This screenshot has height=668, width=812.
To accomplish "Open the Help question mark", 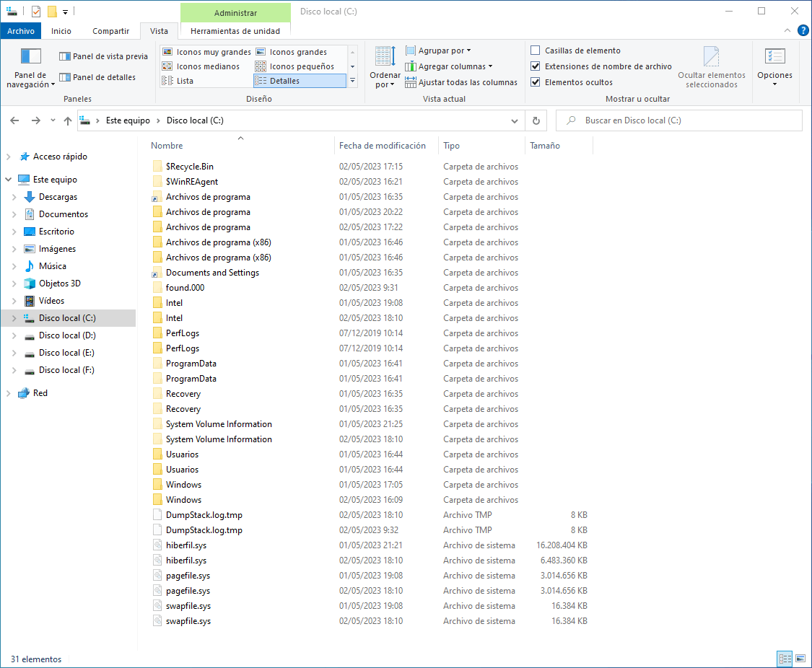I will tap(803, 30).
